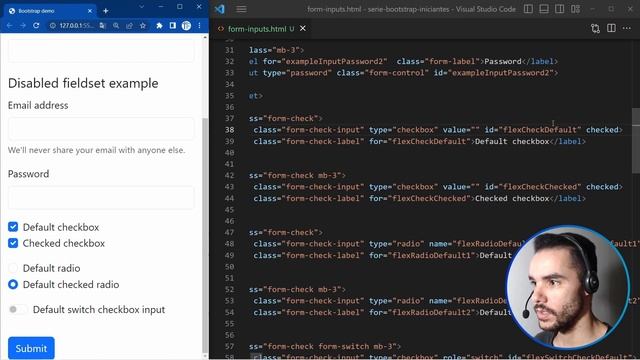View site information icon in address bar

tap(53, 25)
